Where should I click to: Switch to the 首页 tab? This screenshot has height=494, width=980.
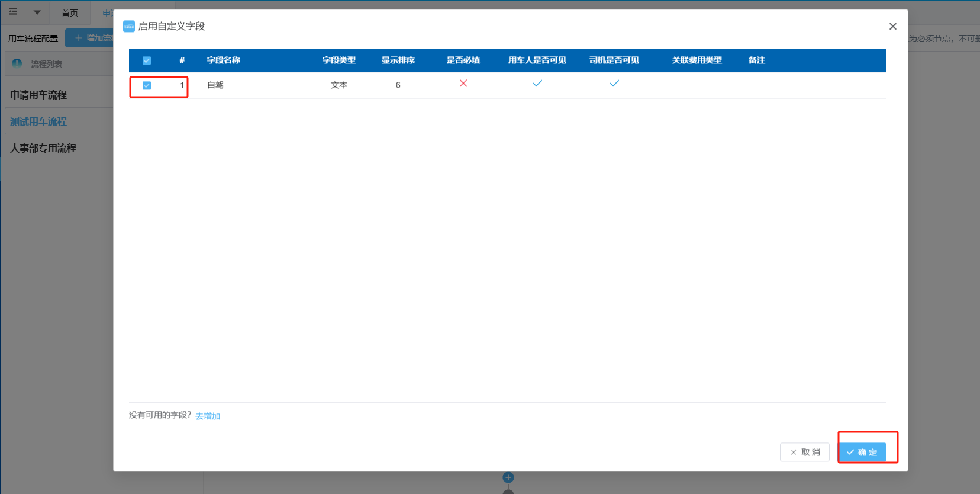click(70, 13)
